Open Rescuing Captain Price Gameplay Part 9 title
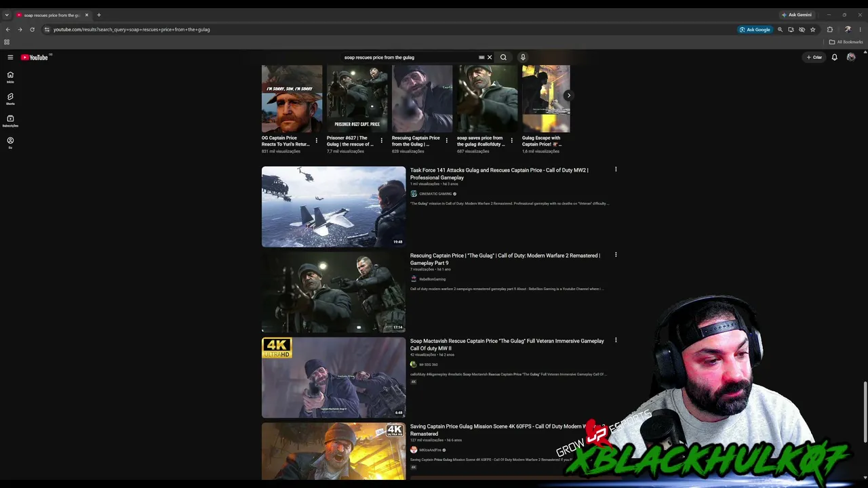Image resolution: width=868 pixels, height=488 pixels. [505, 259]
